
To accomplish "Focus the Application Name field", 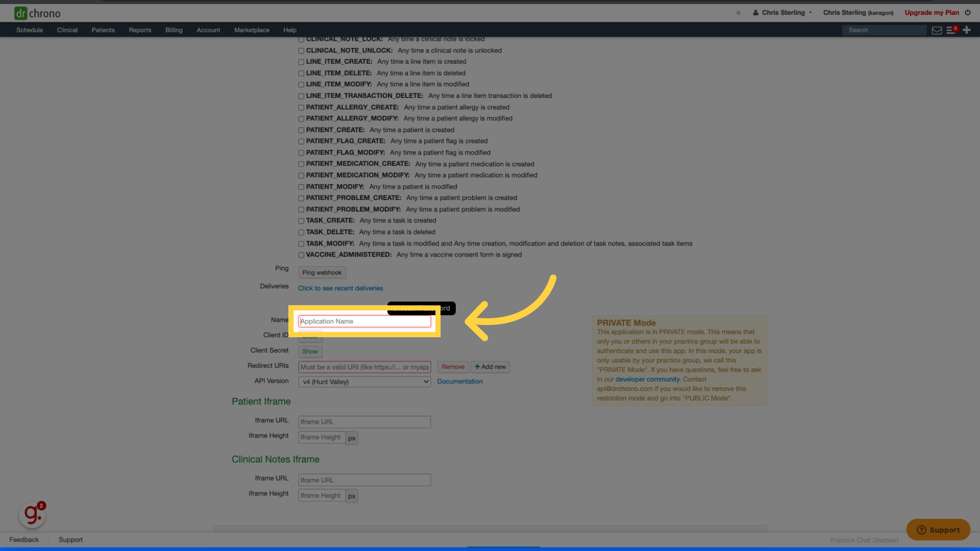I will pyautogui.click(x=364, y=321).
